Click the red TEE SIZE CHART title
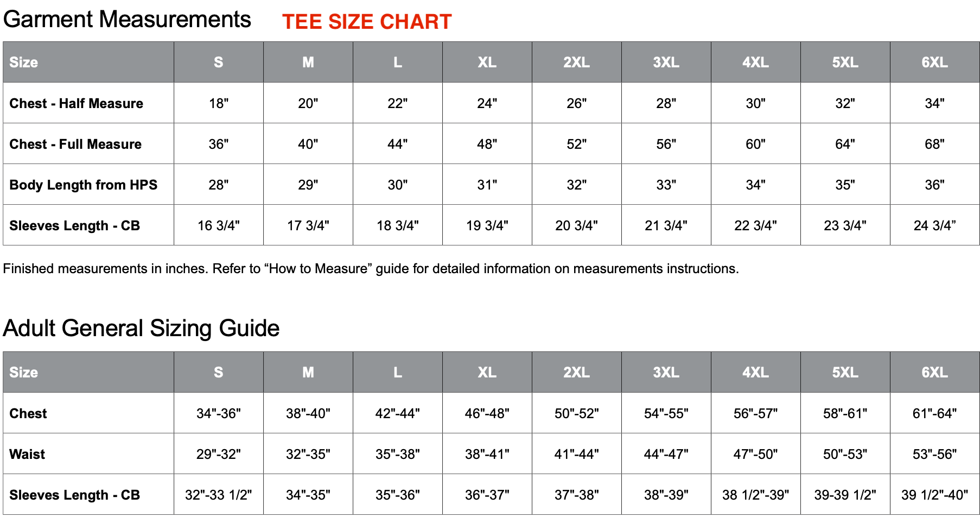The image size is (980, 517). (x=367, y=22)
